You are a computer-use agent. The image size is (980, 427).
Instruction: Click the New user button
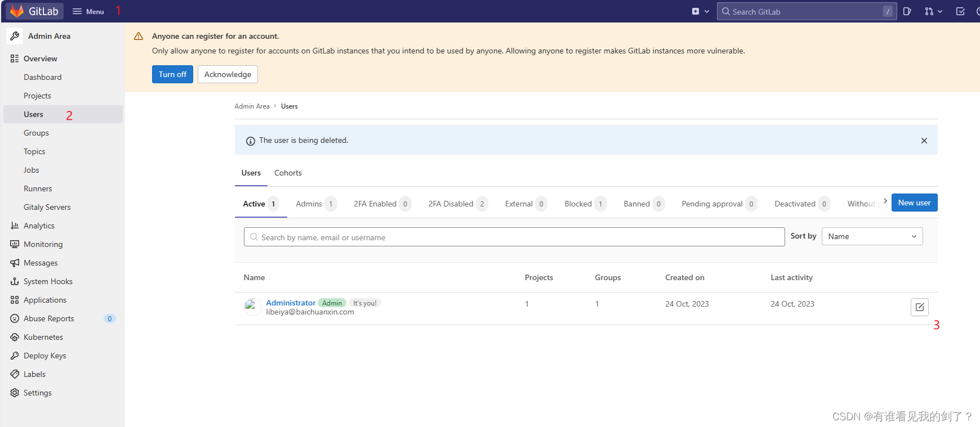(914, 203)
